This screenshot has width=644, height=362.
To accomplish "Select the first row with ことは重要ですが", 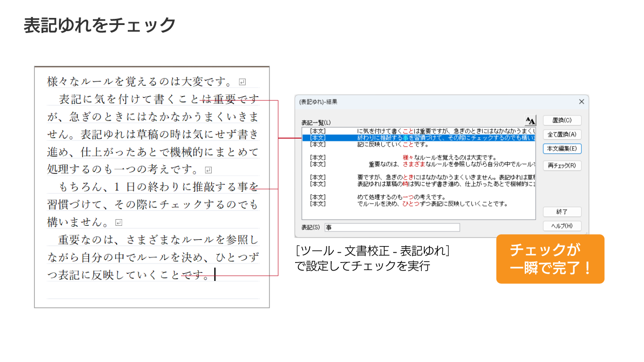I will [418, 131].
